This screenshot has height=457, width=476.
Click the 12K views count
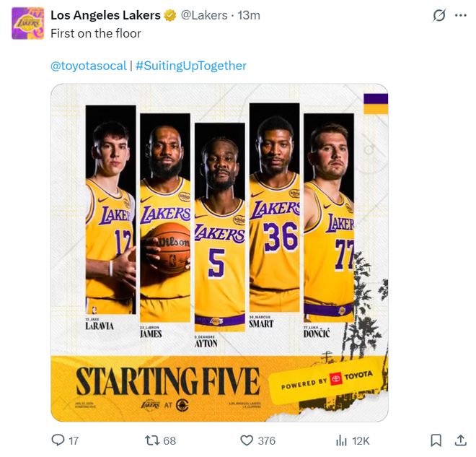point(361,440)
